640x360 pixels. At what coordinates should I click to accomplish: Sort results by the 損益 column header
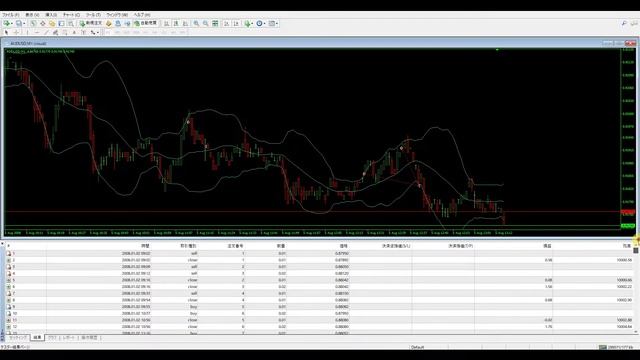coord(547,246)
